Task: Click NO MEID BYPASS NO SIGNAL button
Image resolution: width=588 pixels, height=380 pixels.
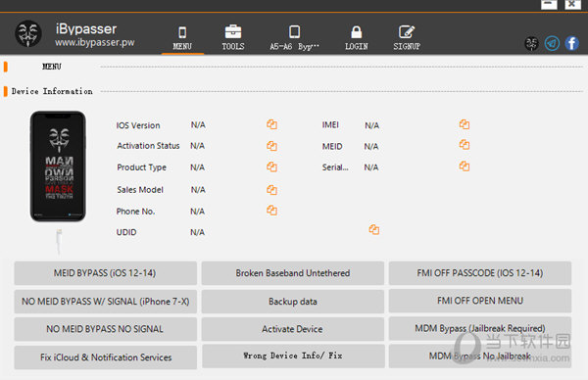Action: pos(106,329)
